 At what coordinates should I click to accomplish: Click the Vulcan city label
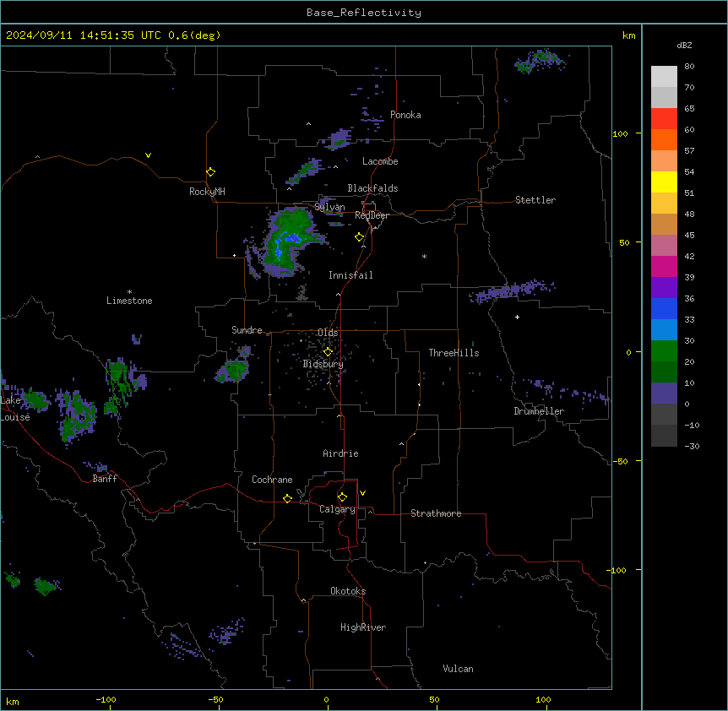pyautogui.click(x=458, y=669)
